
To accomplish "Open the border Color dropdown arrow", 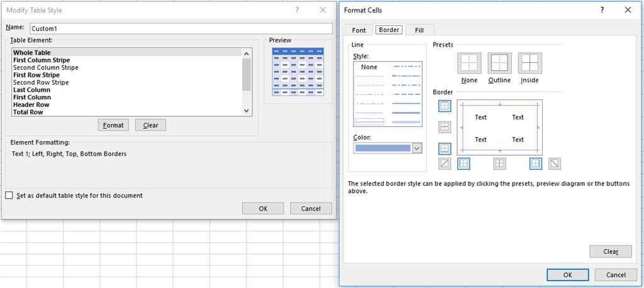I will click(417, 148).
